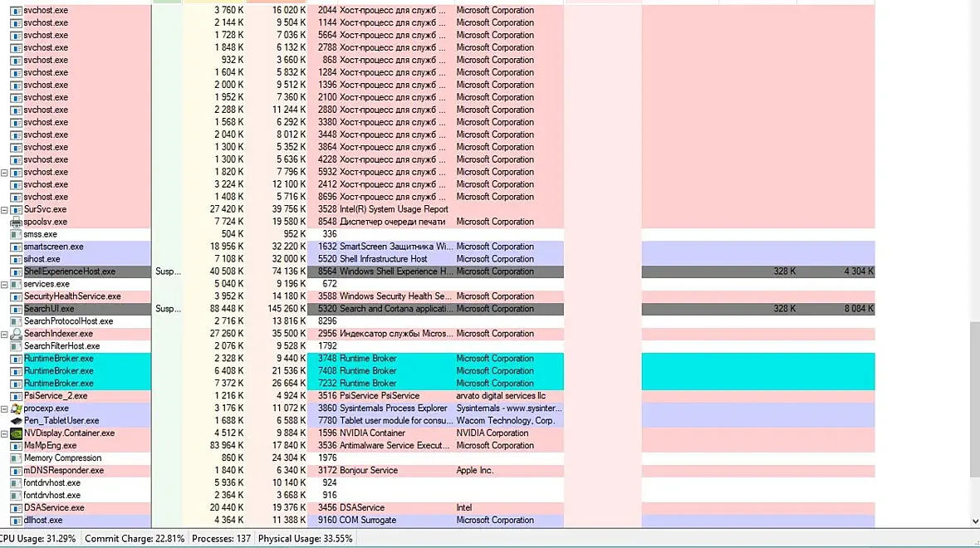
Task: Click 'Physical Usage: 33.55%' in status bar
Action: (x=305, y=539)
